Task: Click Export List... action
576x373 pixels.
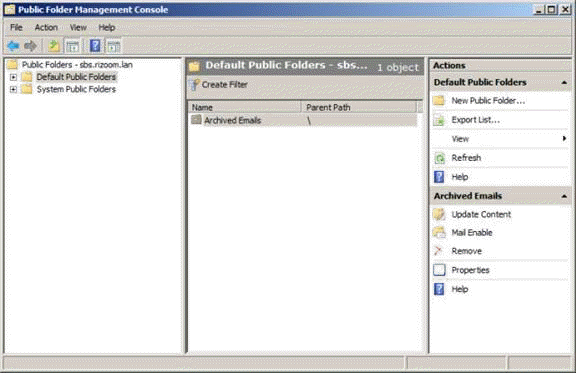Action: [476, 120]
